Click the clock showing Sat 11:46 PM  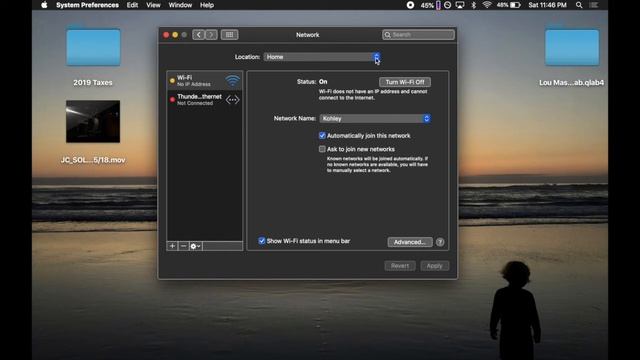pos(547,5)
